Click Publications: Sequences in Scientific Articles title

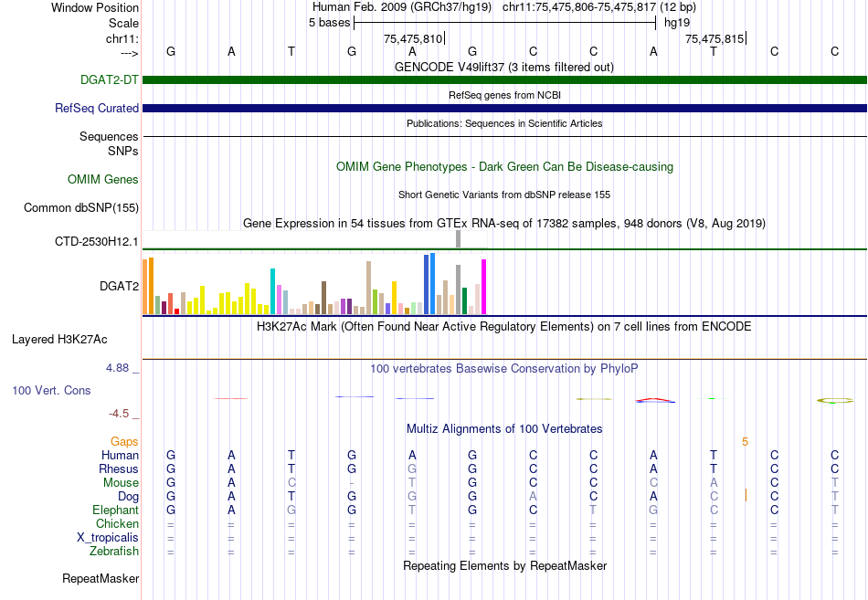click(504, 123)
